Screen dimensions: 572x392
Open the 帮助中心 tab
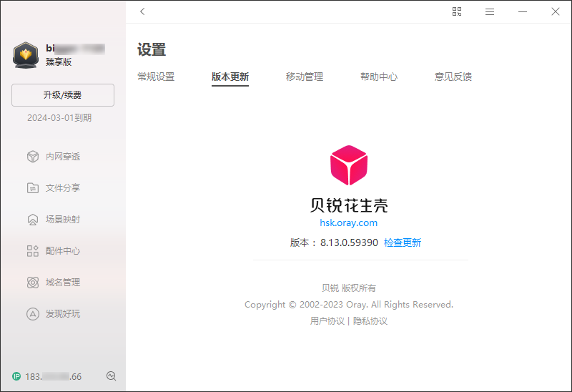[x=379, y=77]
